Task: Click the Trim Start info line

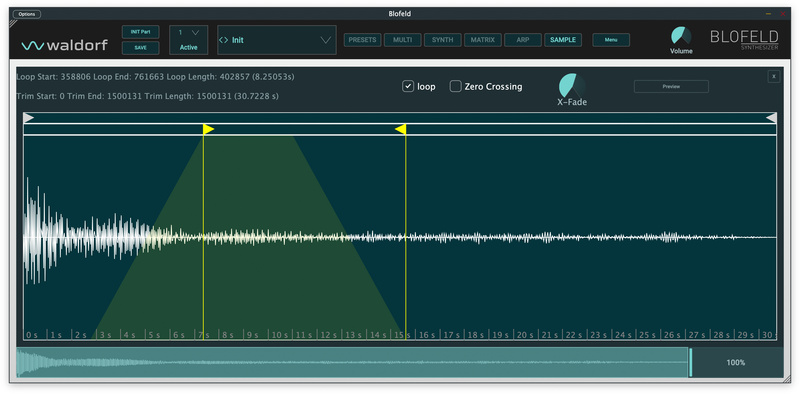Action: 147,96
